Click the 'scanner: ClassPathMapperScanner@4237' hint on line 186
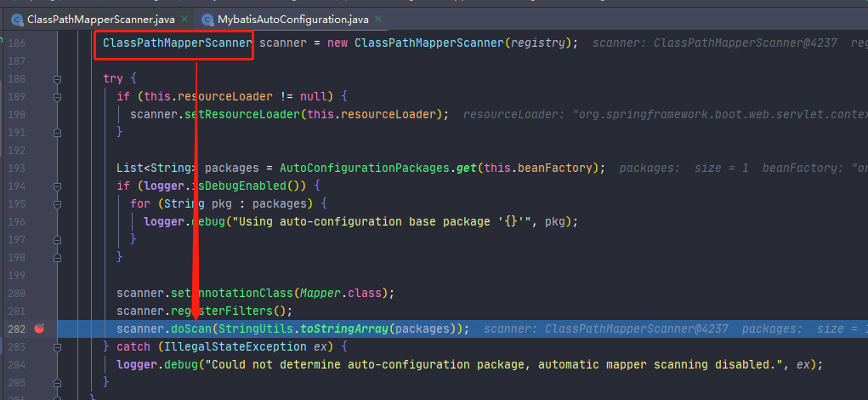 tap(715, 43)
